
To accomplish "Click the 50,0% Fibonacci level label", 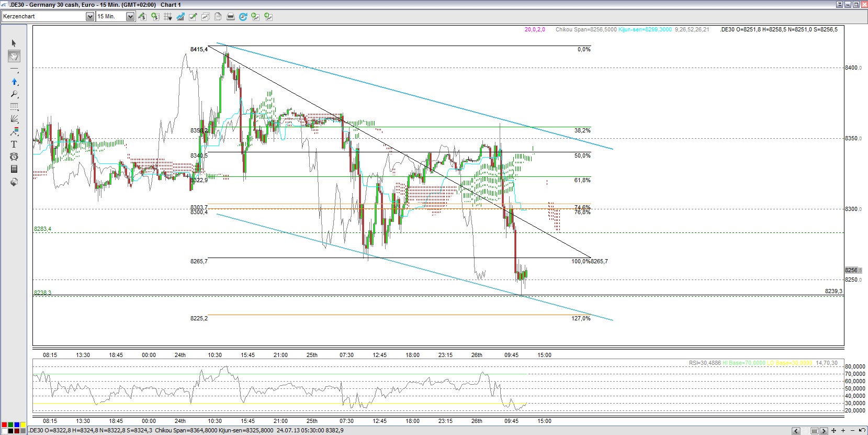I will pyautogui.click(x=582, y=155).
